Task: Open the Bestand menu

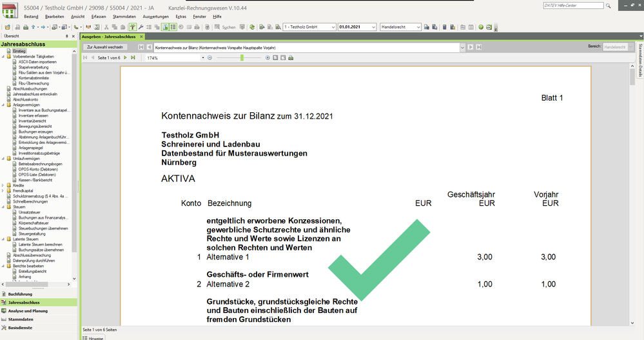Action: pyautogui.click(x=31, y=16)
